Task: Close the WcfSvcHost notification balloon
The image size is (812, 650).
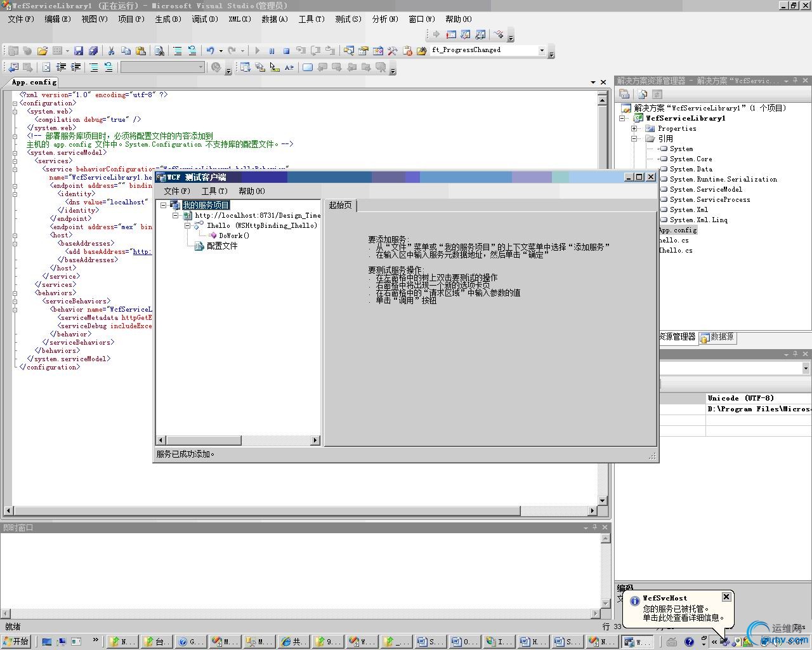Action: 726,597
